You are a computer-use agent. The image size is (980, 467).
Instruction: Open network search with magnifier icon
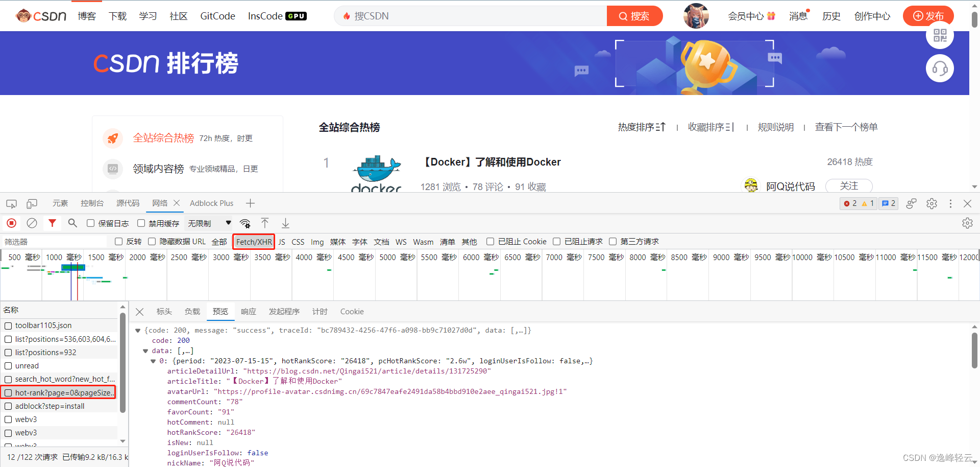(x=72, y=223)
